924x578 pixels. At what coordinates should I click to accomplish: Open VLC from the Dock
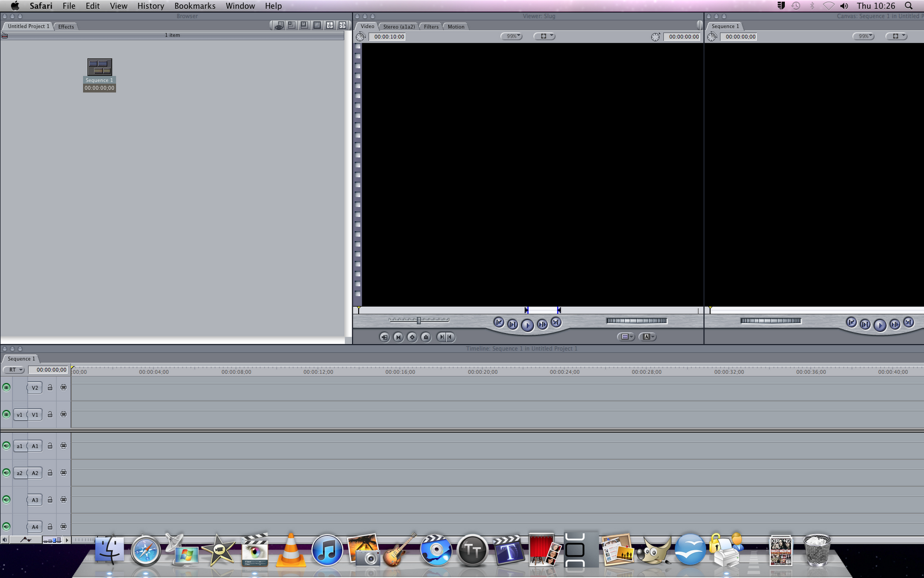click(x=291, y=550)
